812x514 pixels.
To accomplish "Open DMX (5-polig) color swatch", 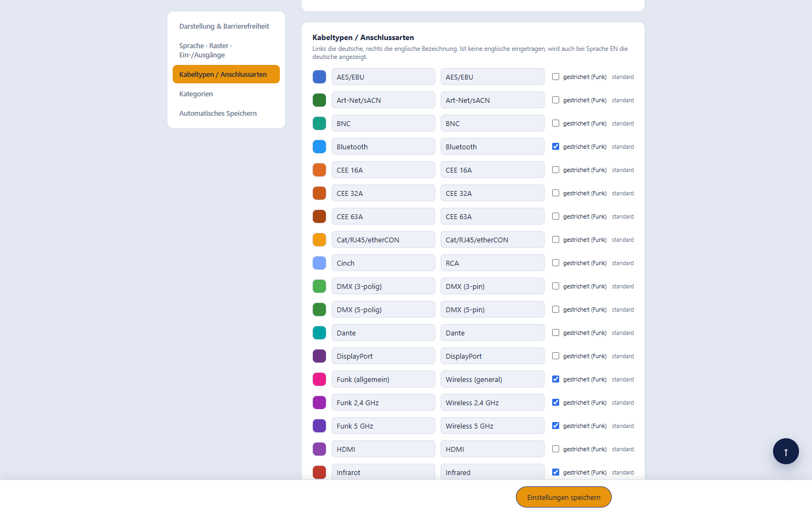I will (319, 309).
